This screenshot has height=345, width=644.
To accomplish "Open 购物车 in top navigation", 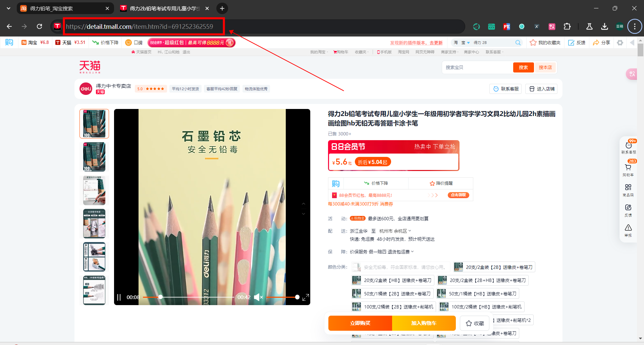I will coord(341,52).
